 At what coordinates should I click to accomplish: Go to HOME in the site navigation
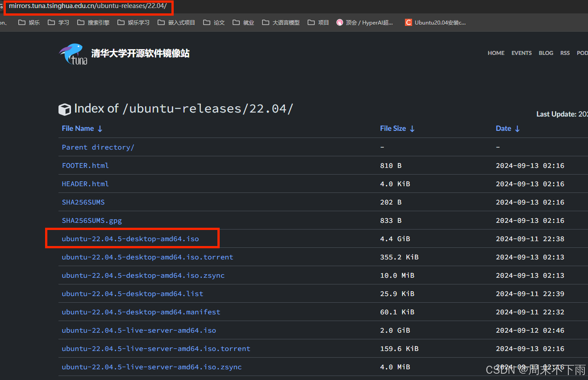(x=496, y=53)
